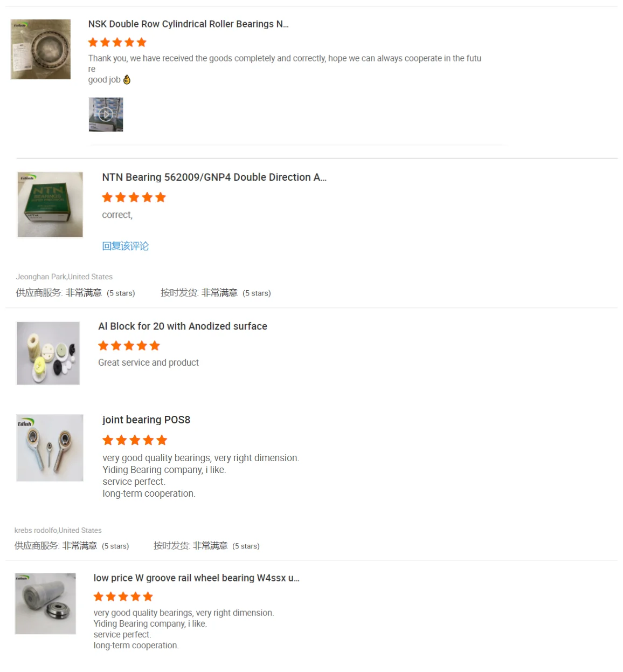The height and width of the screenshot is (672, 623).
Task: Click the NTN Bearing 562009/GNP4 title
Action: tap(214, 177)
